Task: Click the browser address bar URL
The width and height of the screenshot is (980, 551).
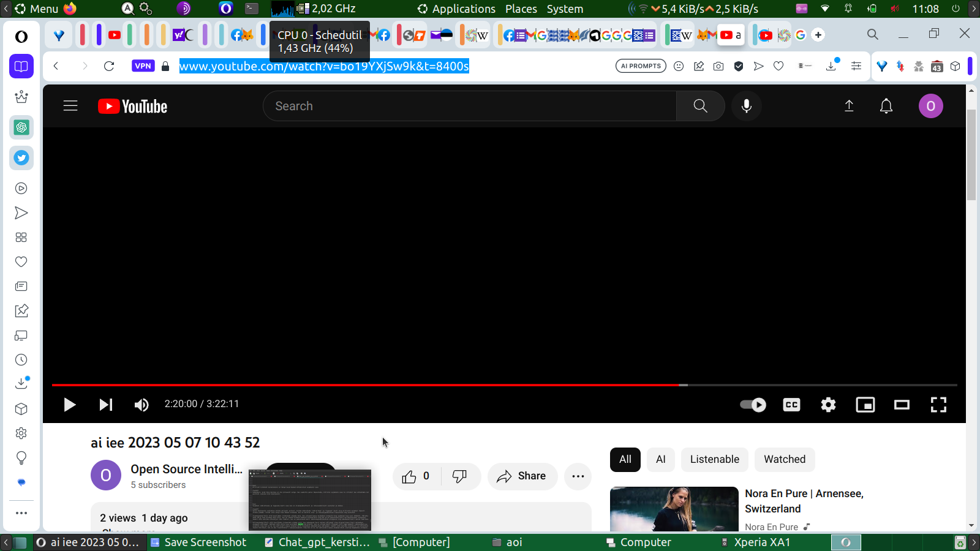Action: (324, 66)
